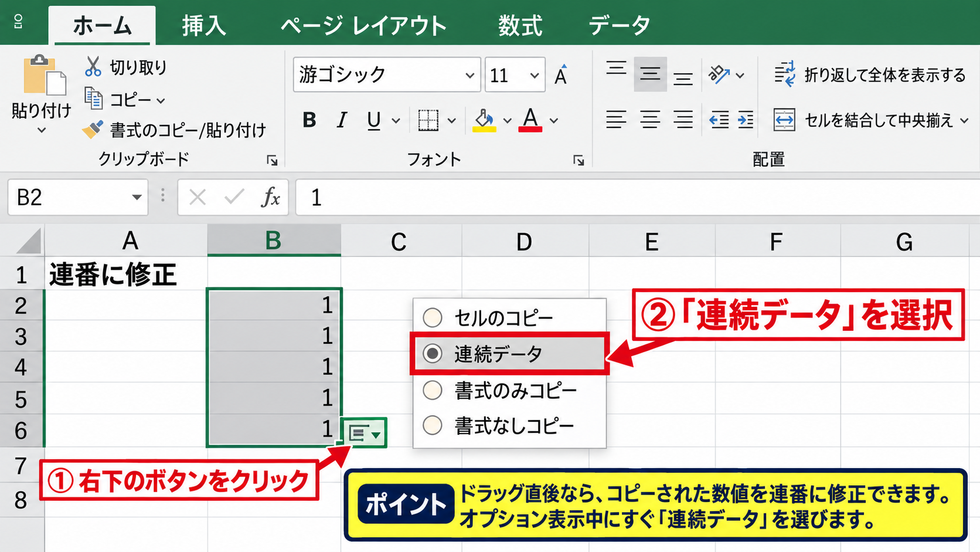The width and height of the screenshot is (980, 552).
Task: Increase font size with the A icon
Action: (561, 74)
